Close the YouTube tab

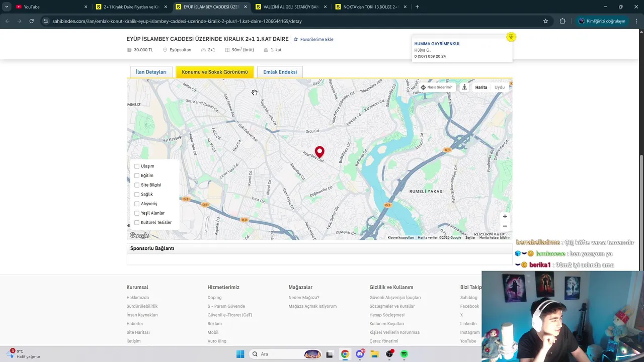pyautogui.click(x=86, y=7)
